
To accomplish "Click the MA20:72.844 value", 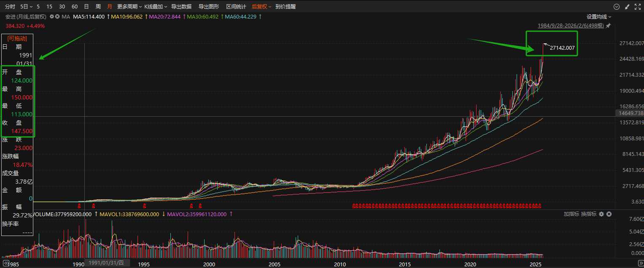I will (164, 16).
